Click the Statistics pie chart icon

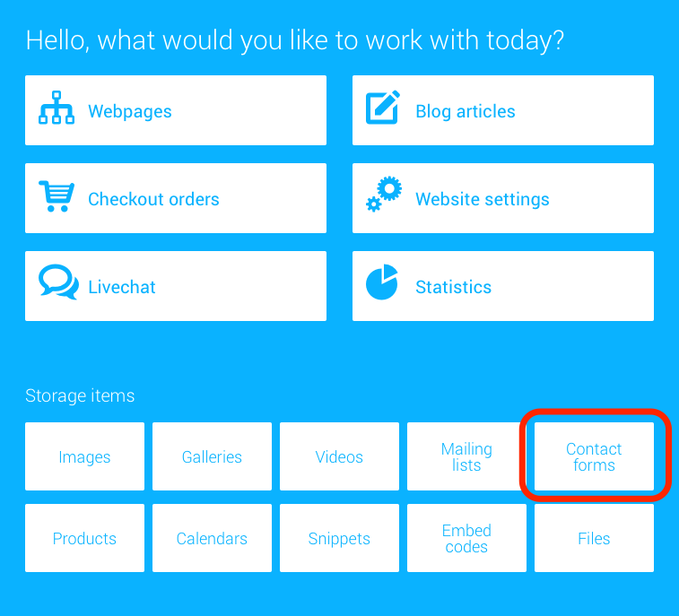tap(382, 282)
